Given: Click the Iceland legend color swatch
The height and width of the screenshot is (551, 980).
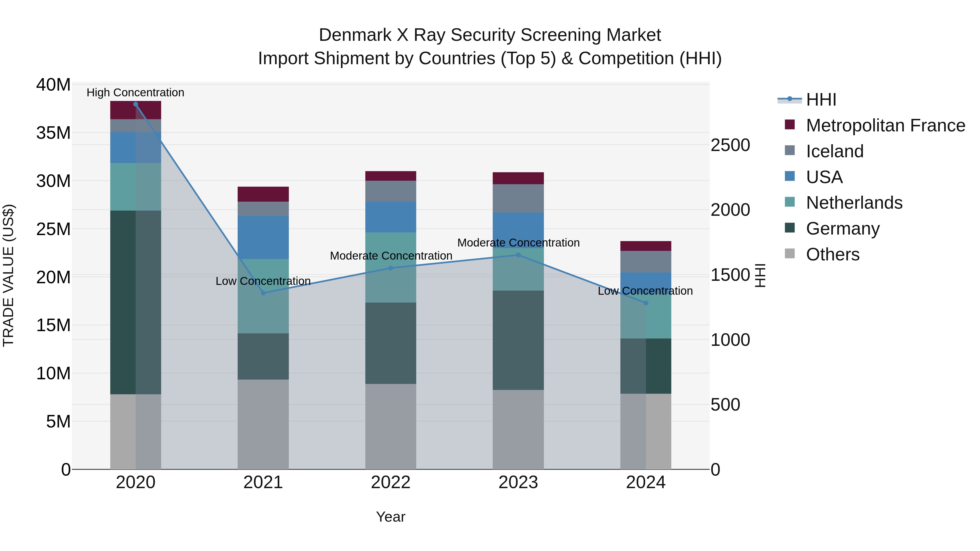Looking at the screenshot, I should [790, 150].
